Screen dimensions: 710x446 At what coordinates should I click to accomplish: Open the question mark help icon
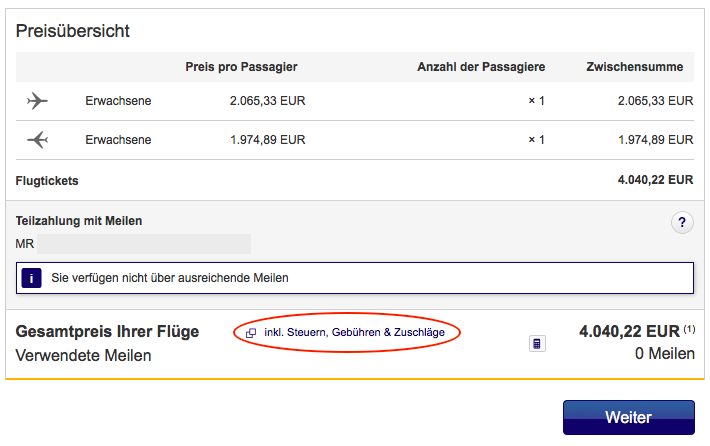tap(681, 223)
